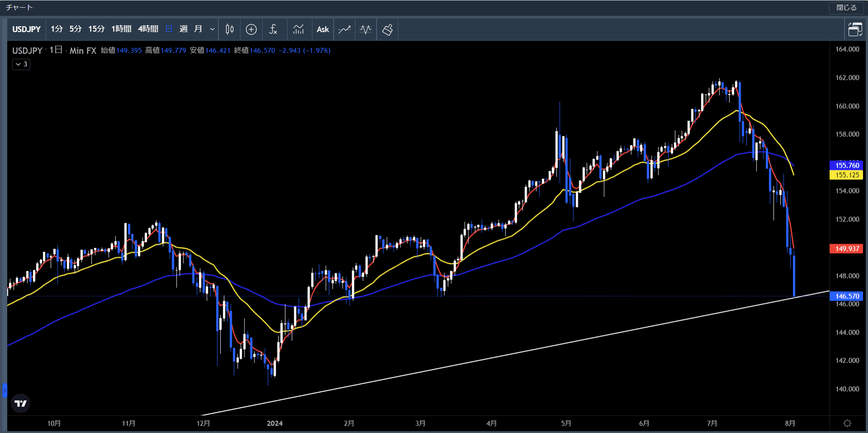Switch to the 1分 timeframe
This screenshot has height=433, width=868.
[57, 29]
